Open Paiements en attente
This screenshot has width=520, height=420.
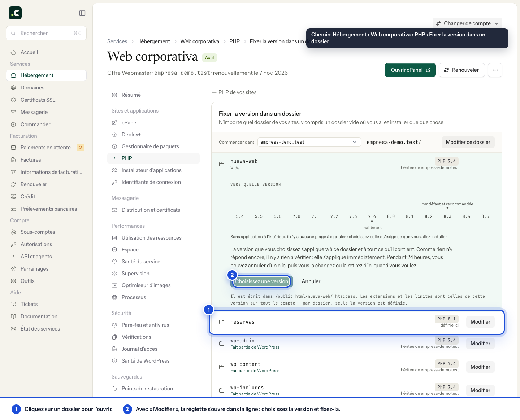(x=46, y=148)
